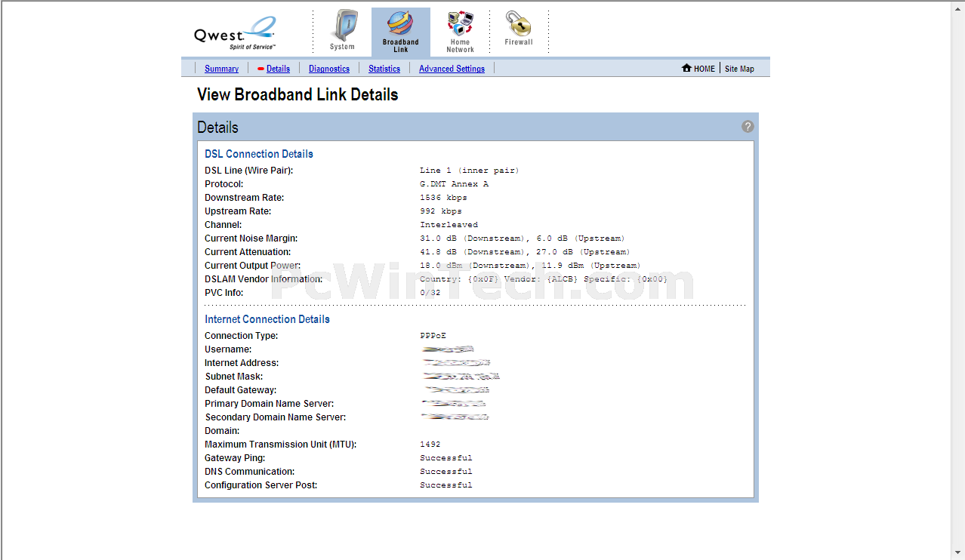
Task: Open the Details tab
Action: point(278,69)
